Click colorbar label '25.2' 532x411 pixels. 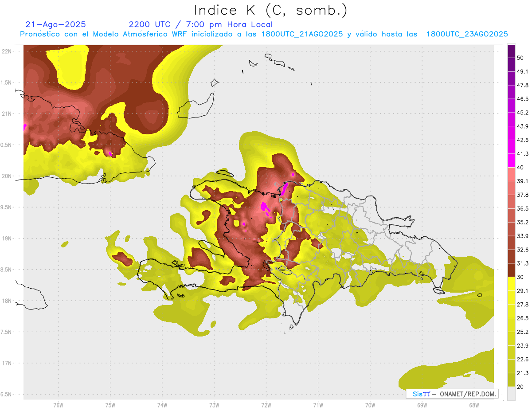[x=523, y=332]
